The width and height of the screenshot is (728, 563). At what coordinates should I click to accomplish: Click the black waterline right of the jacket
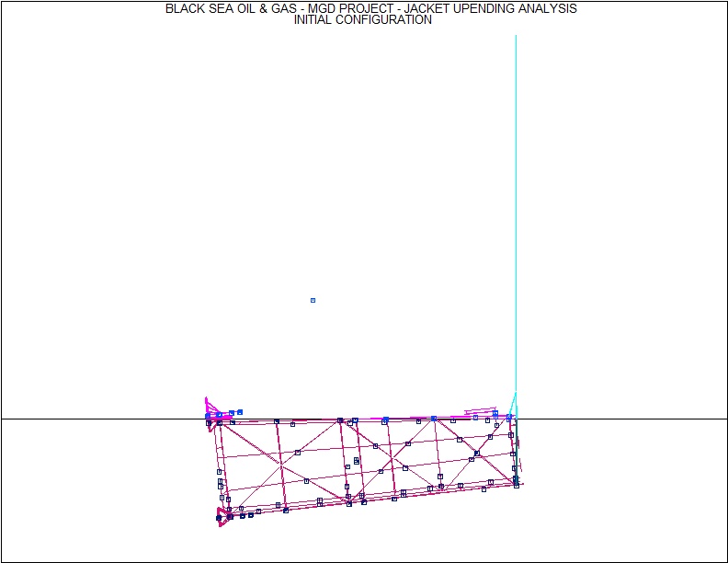click(625, 419)
